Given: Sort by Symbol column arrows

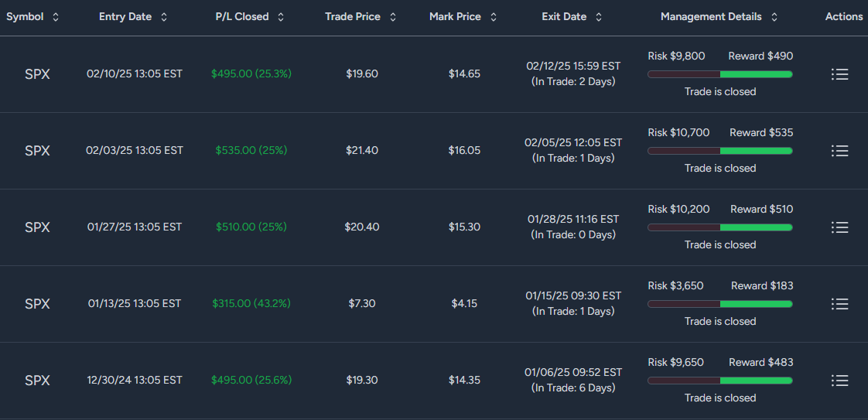Looking at the screenshot, I should tap(55, 17).
